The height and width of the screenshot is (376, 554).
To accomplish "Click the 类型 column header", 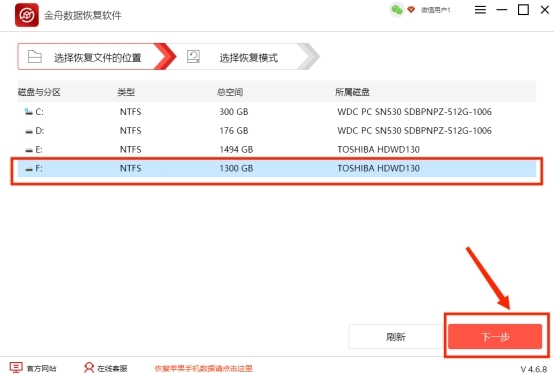I will click(126, 92).
